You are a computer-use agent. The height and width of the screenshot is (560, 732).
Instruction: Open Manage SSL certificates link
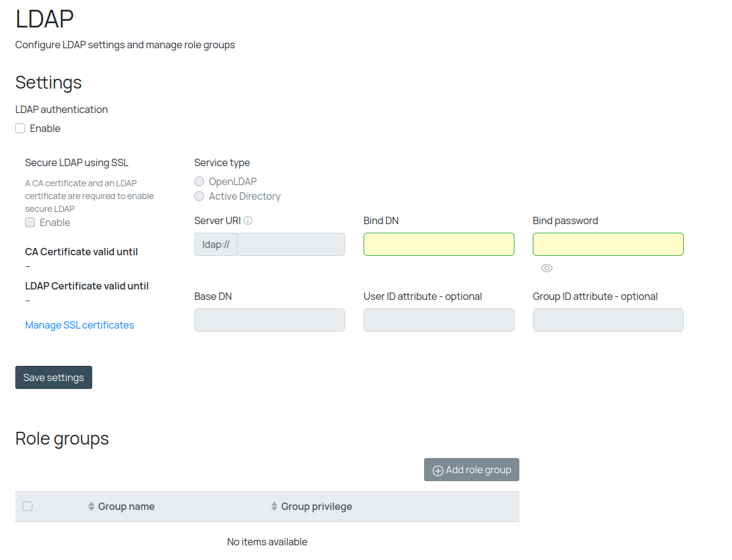(79, 325)
